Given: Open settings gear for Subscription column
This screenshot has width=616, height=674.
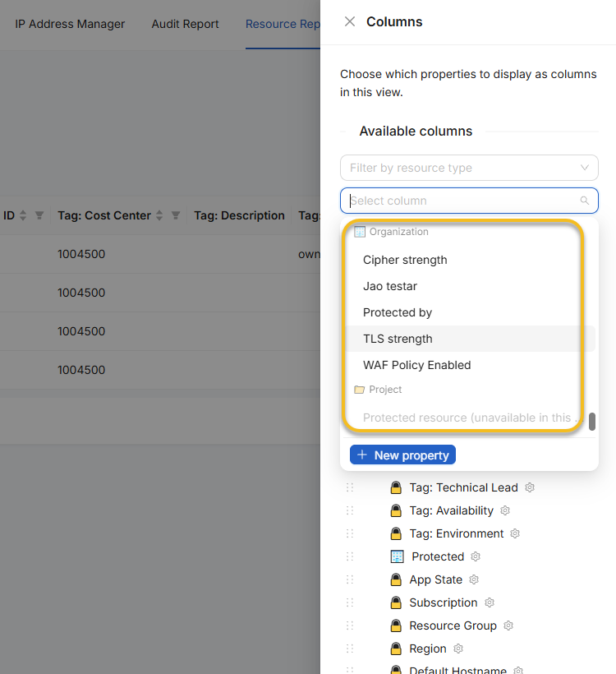Looking at the screenshot, I should [x=490, y=602].
